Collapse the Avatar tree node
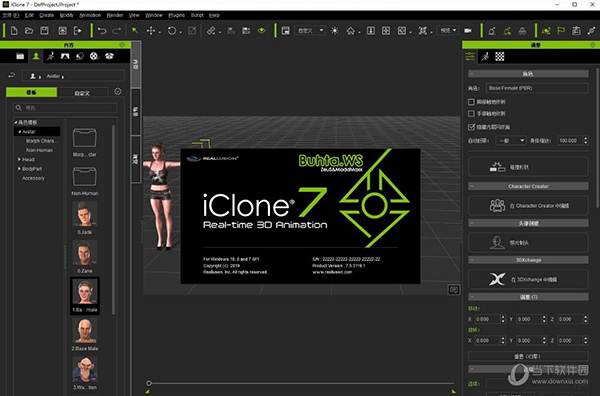 click(x=20, y=132)
